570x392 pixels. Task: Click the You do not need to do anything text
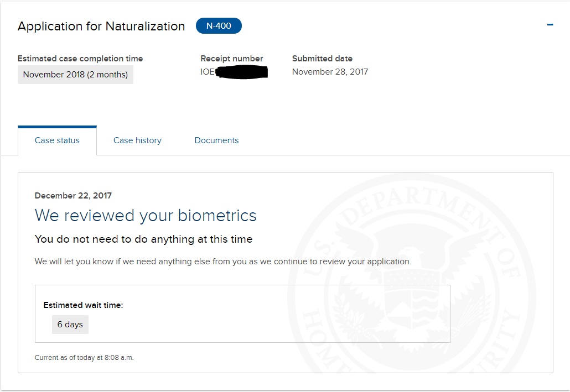143,239
